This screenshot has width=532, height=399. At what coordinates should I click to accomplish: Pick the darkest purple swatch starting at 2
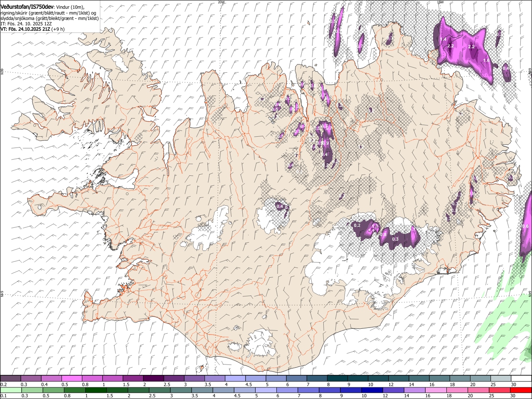pos(153,379)
